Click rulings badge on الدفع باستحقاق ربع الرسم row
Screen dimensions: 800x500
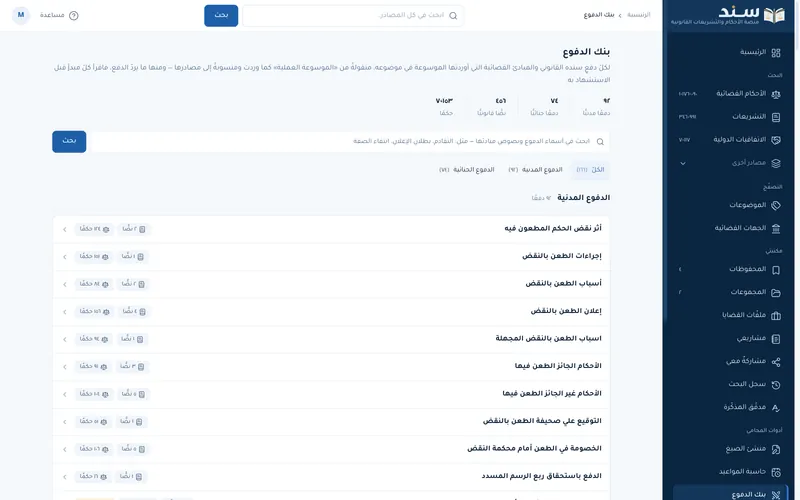pos(93,477)
